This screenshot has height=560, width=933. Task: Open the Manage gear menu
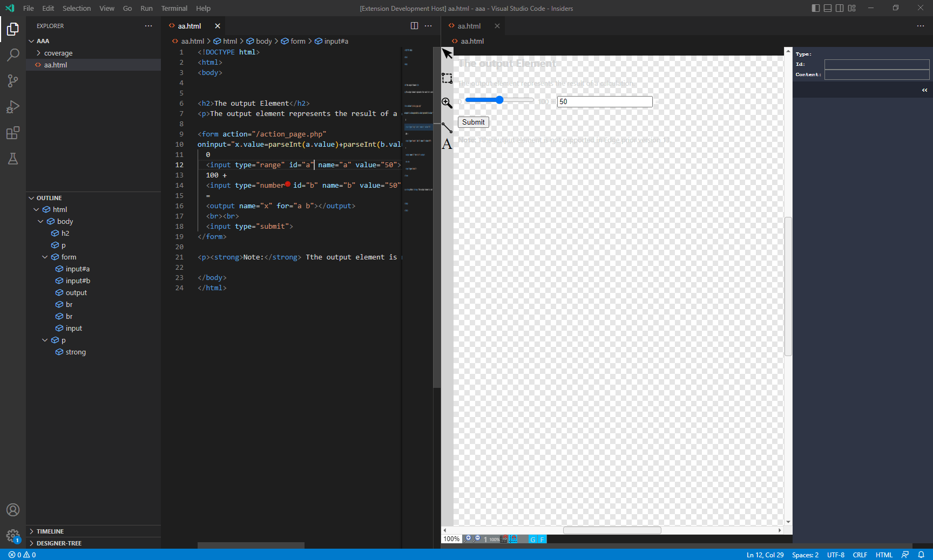(x=13, y=536)
